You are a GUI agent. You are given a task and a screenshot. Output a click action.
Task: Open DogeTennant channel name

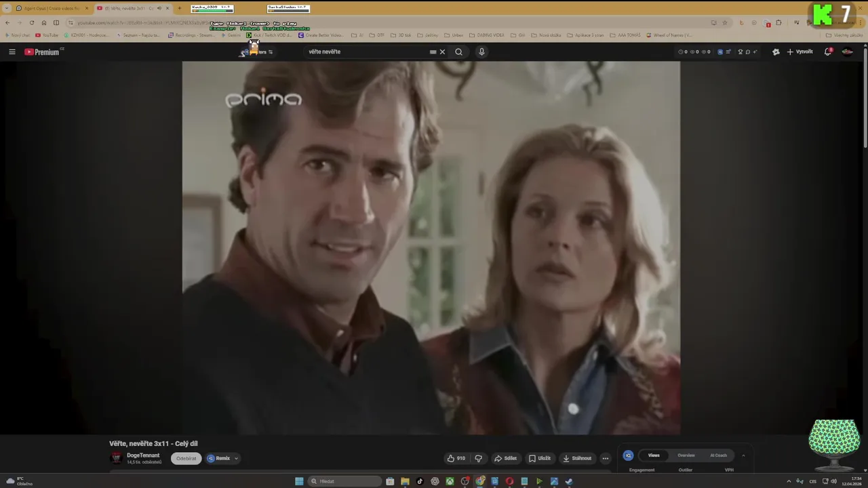coord(143,455)
